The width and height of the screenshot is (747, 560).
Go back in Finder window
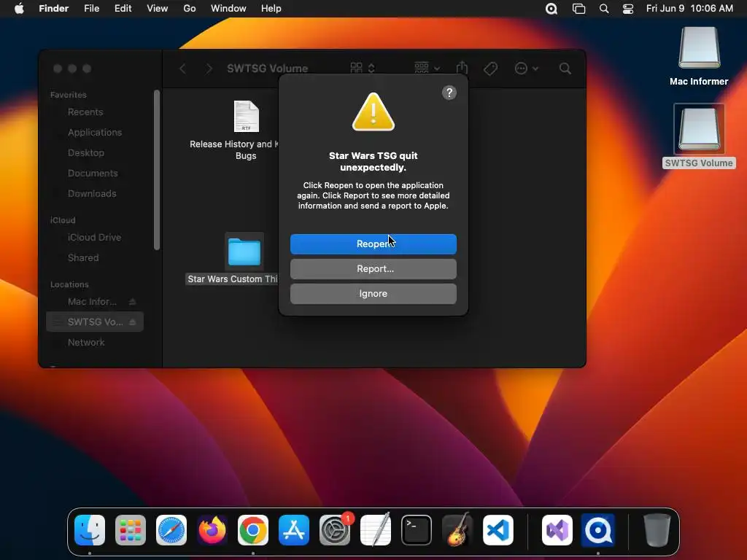tap(182, 69)
